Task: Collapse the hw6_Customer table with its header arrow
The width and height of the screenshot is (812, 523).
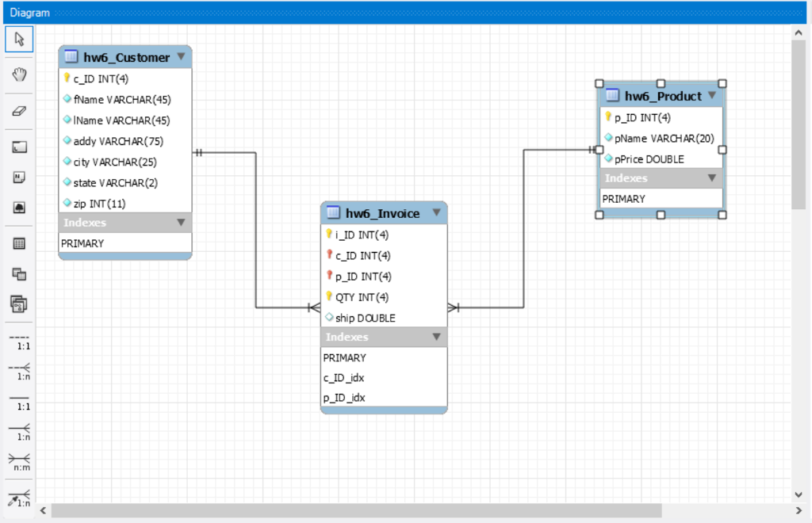Action: click(x=181, y=57)
